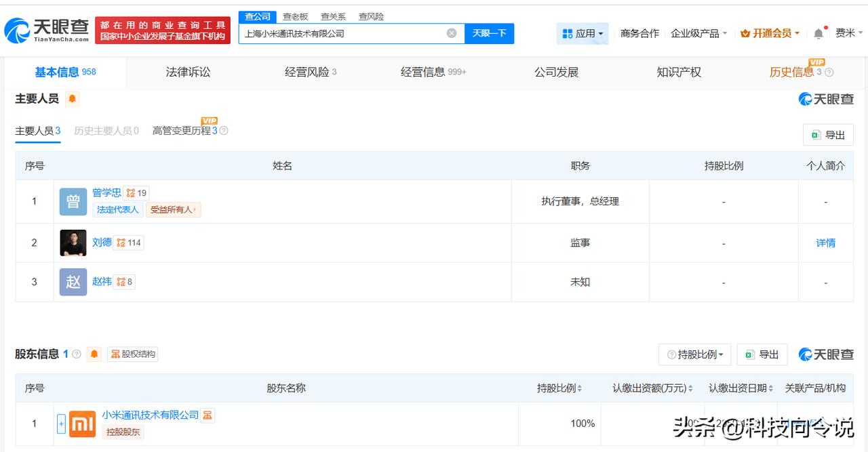This screenshot has width=868, height=452.
Task: Click the relation icon next to 曾学忠
Action: coord(131,193)
